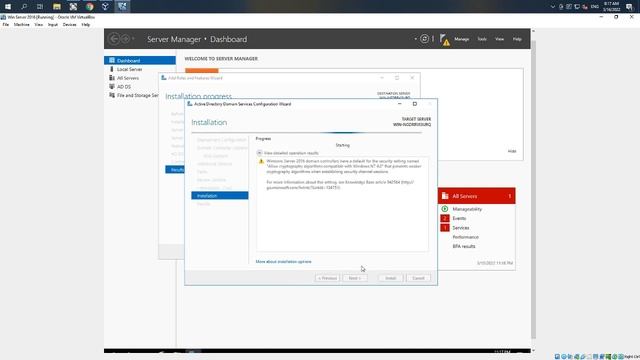Click ENG language indicator in tray
Viewport: 640px width, 360px height.
coord(595,7)
